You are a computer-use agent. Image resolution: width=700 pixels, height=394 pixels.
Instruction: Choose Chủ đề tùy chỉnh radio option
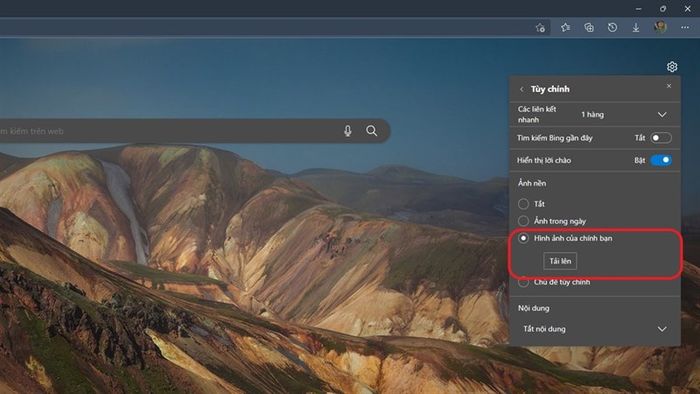point(523,282)
